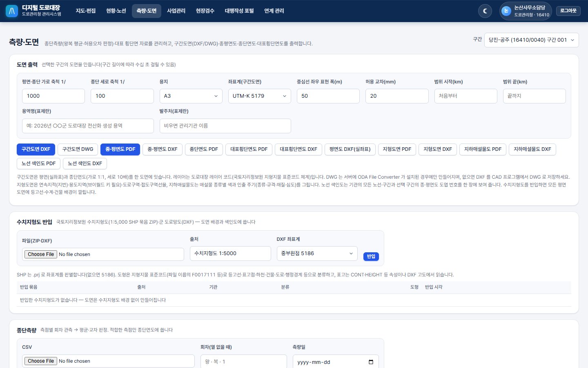
Task: Open the 연계 관리 menu
Action: [274, 11]
